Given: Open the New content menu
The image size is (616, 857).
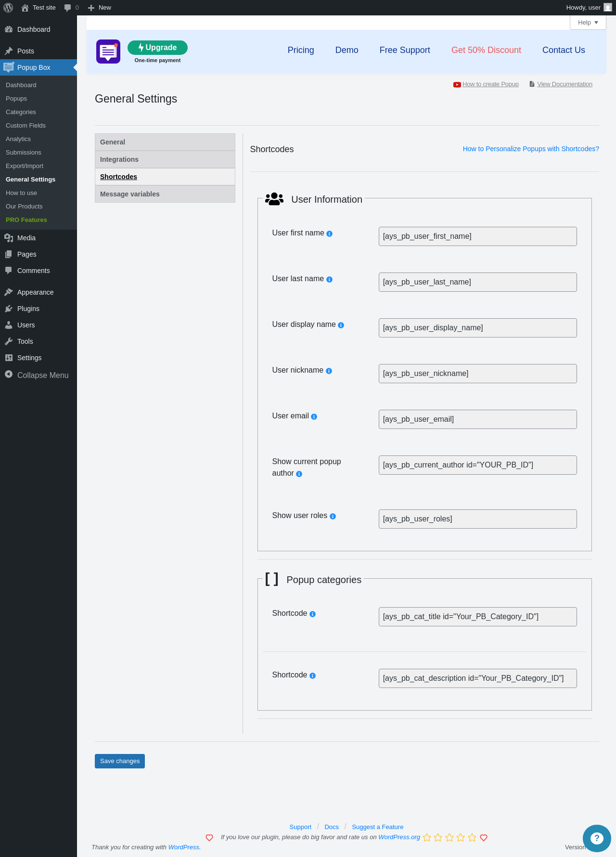Looking at the screenshot, I should pos(100,8).
